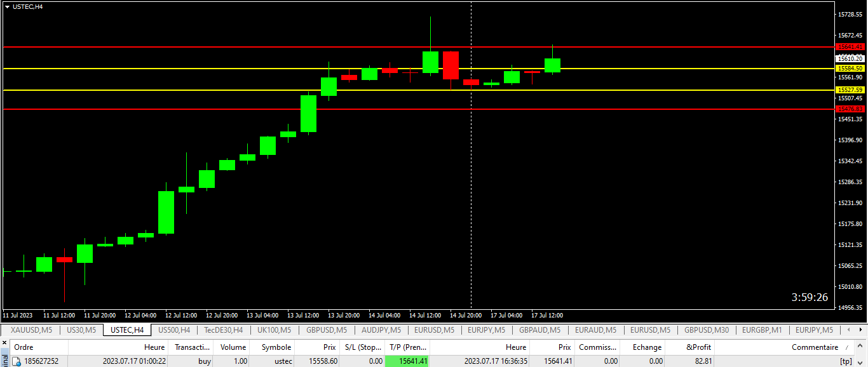Click the 17 Jul 12:00 time label
Screen dimensions: 868x367
tap(547, 315)
